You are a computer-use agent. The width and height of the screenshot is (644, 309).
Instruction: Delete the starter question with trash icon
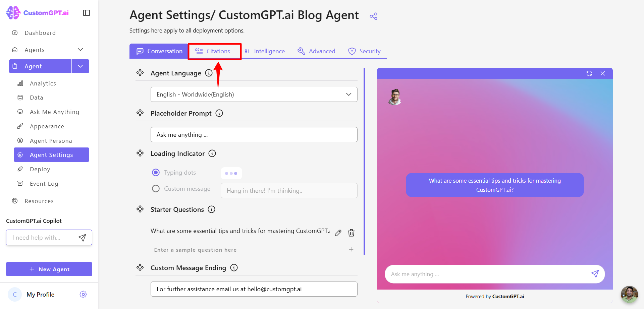click(351, 233)
